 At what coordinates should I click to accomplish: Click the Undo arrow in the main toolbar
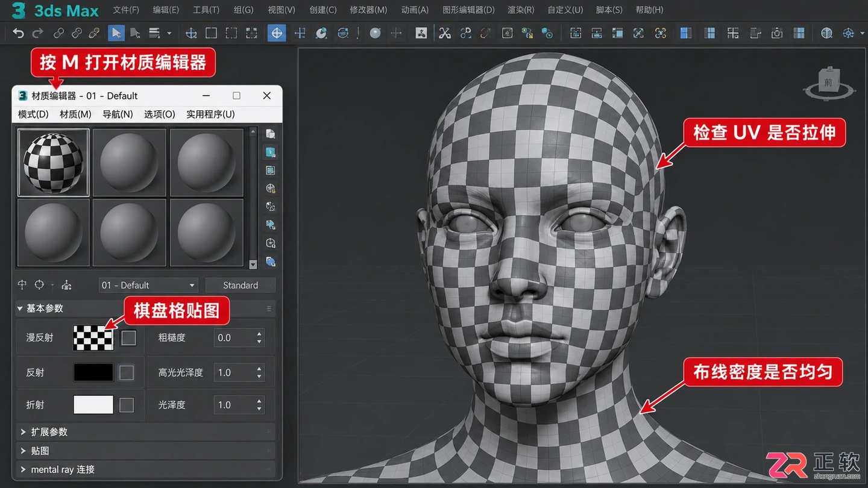[x=19, y=33]
